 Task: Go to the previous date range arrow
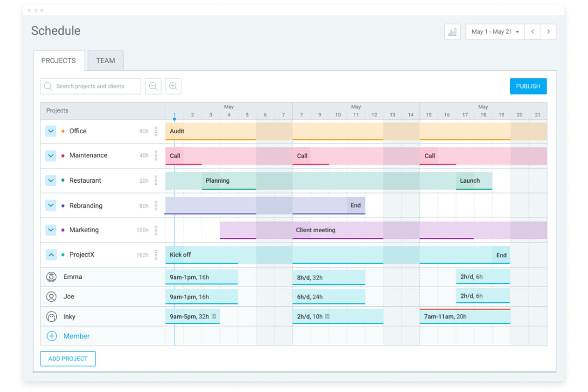coord(532,32)
